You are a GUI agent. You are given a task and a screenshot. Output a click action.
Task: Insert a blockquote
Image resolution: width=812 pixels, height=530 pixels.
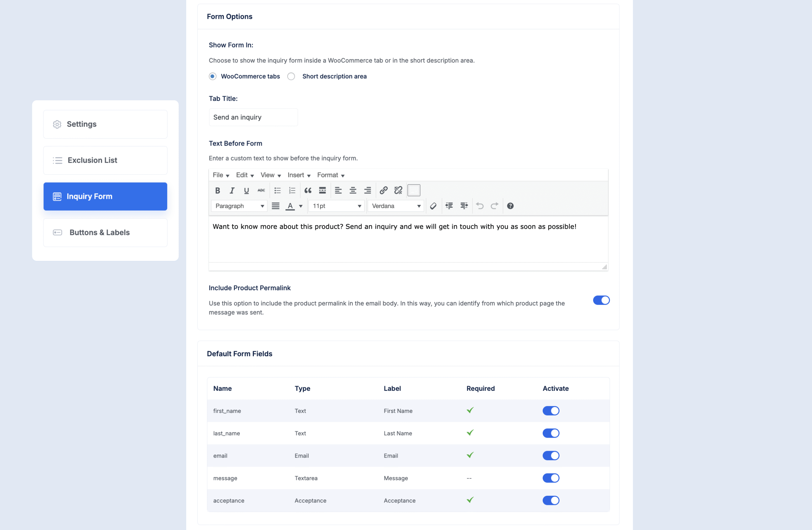[x=308, y=190]
